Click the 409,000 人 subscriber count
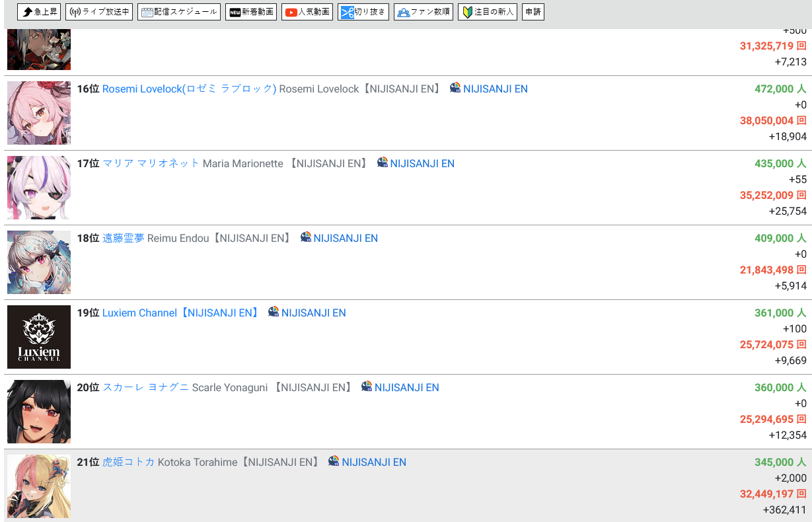The image size is (812, 522). (780, 238)
